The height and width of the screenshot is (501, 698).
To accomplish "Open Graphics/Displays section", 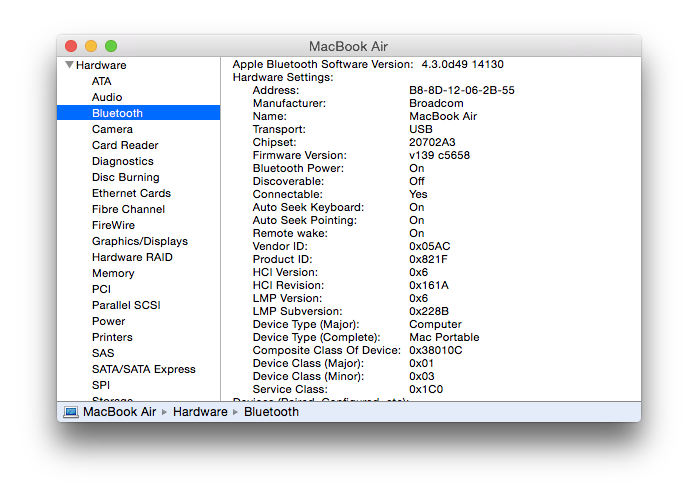I will [140, 241].
